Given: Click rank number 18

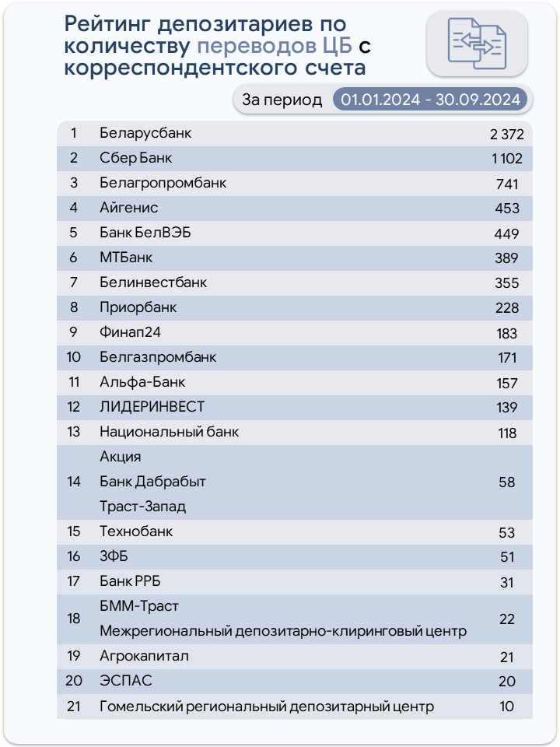Looking at the screenshot, I should tap(74, 619).
